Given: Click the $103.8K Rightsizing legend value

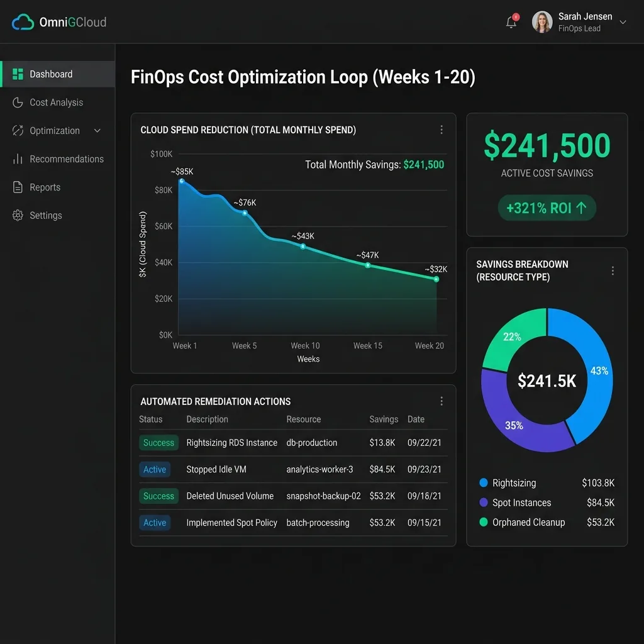Looking at the screenshot, I should tap(598, 483).
